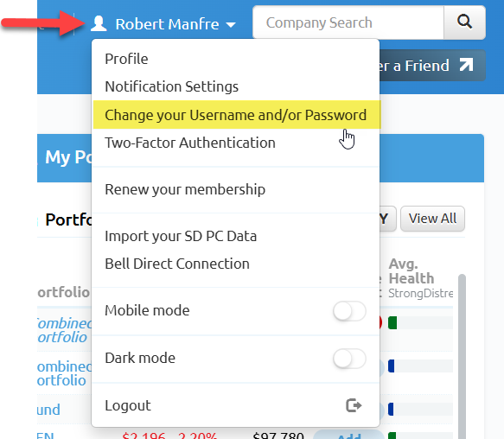Click the logout arrow icon
Viewport: 504px width, 439px height.
354,405
